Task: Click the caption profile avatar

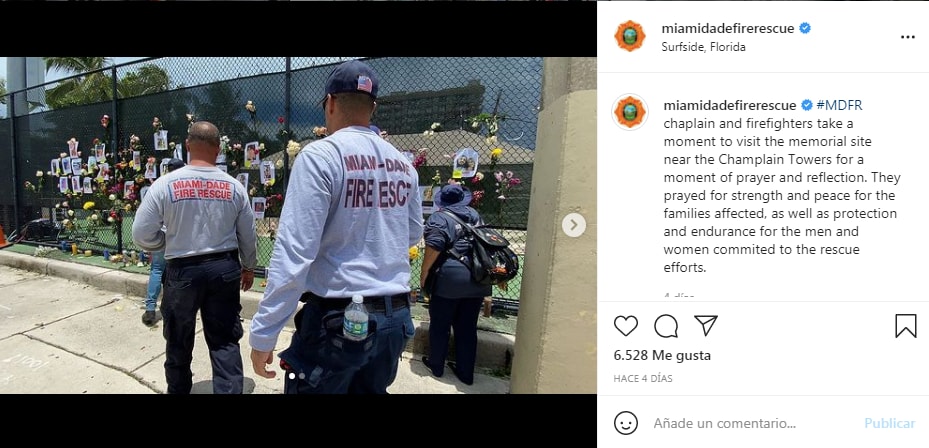Action: pos(630,111)
